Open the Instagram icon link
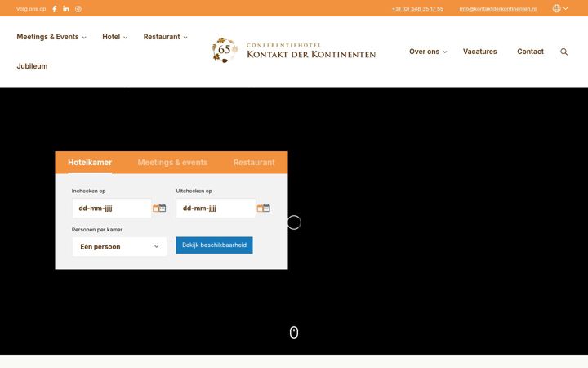Viewport: 588px width, 368px height. pyautogui.click(x=78, y=9)
